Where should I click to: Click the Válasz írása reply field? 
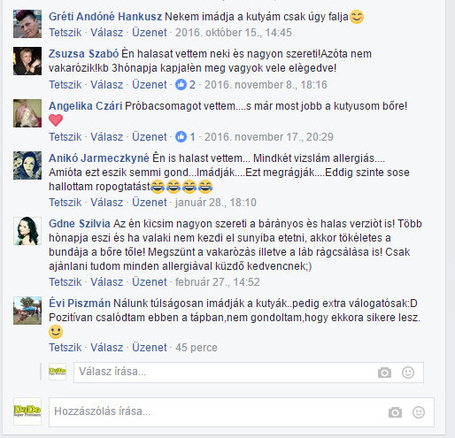(x=248, y=372)
